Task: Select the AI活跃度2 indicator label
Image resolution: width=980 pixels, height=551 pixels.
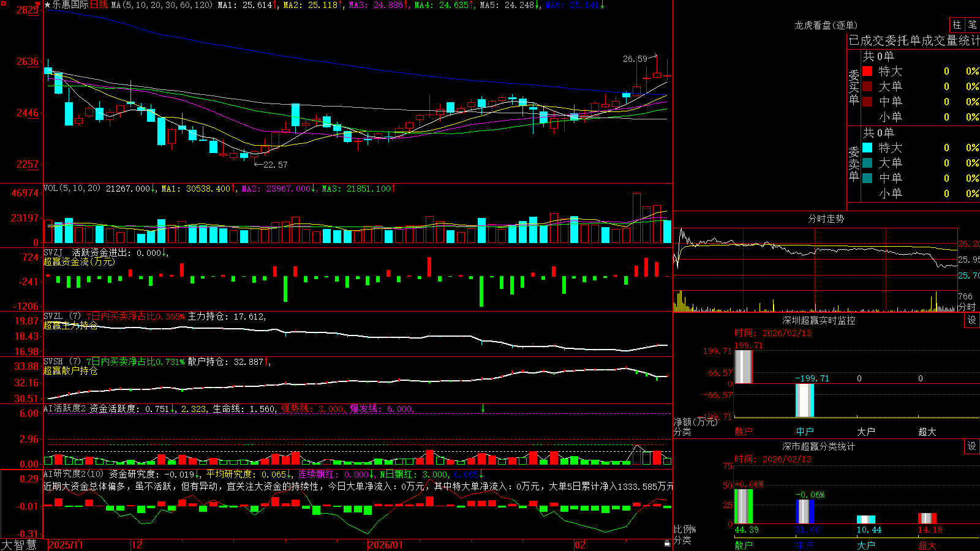Action: pos(64,408)
